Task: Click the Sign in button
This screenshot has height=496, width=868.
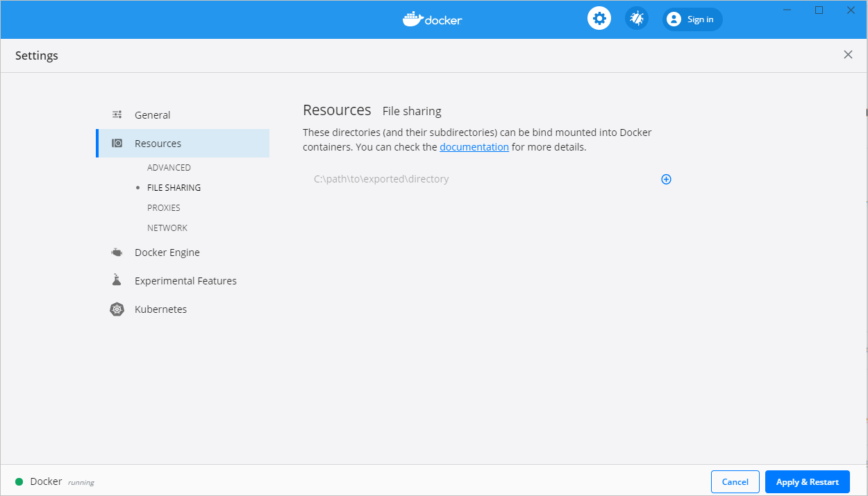Action: [692, 19]
